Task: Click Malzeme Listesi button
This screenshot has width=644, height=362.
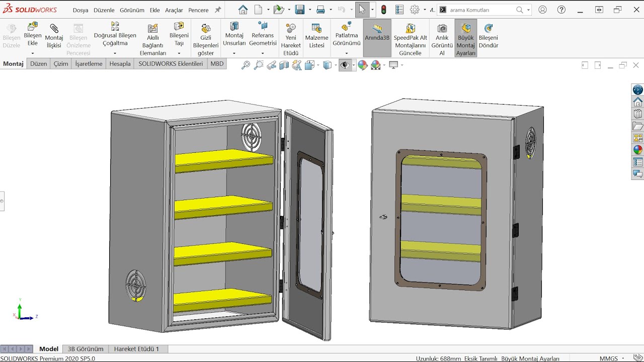Action: click(x=316, y=37)
